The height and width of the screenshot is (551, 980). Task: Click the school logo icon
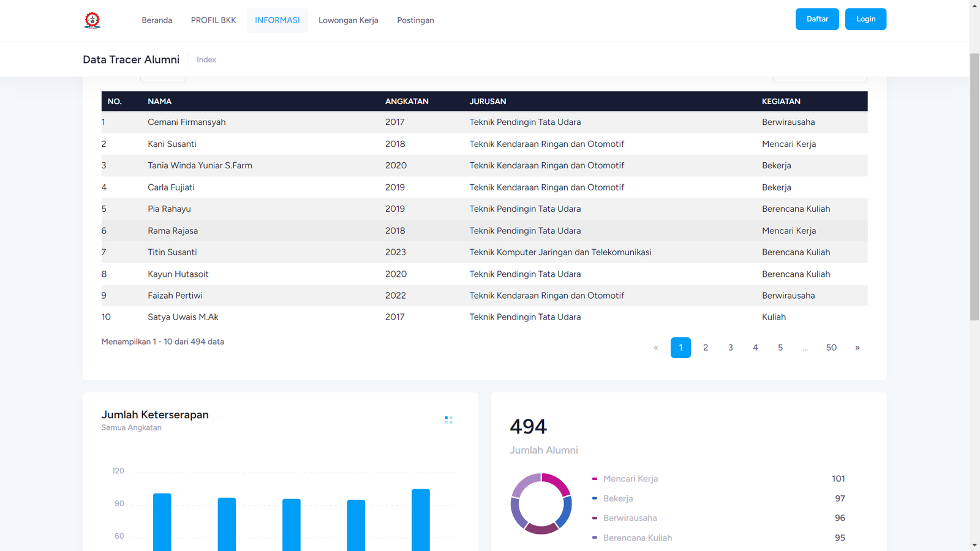coord(92,20)
